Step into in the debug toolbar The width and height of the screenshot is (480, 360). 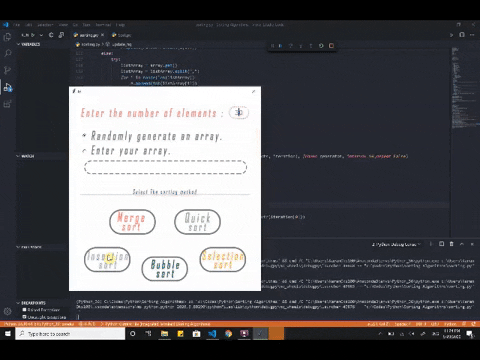click(301, 46)
